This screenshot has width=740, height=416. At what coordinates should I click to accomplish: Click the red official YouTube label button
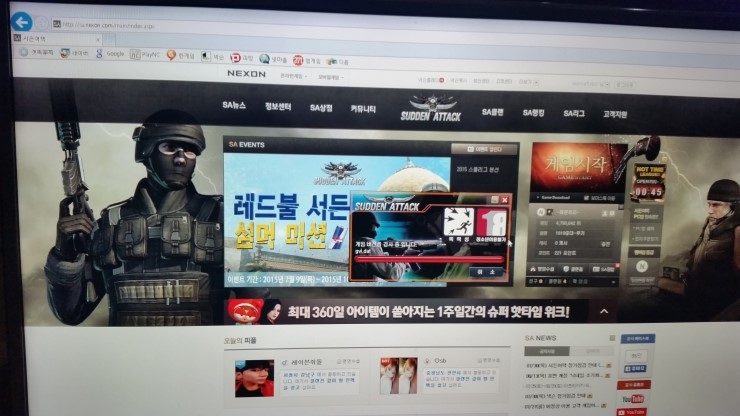[x=633, y=385]
